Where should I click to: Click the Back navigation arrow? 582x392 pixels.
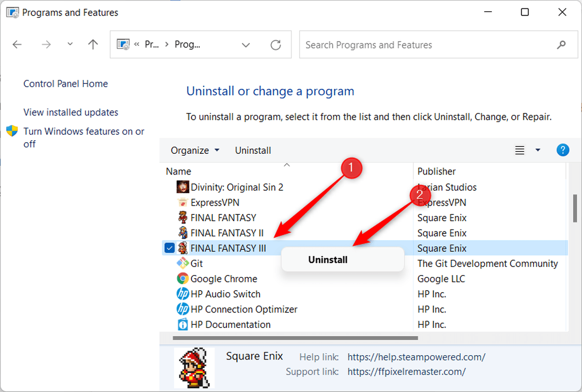point(17,45)
